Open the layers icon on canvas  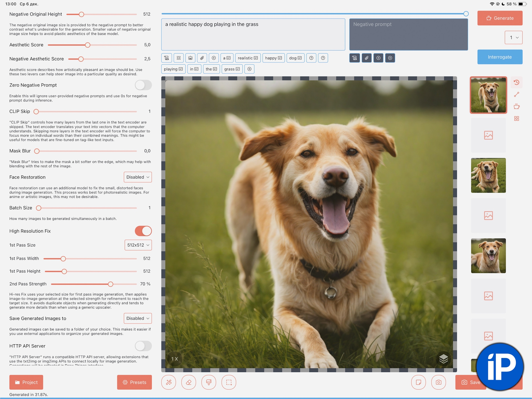443,359
